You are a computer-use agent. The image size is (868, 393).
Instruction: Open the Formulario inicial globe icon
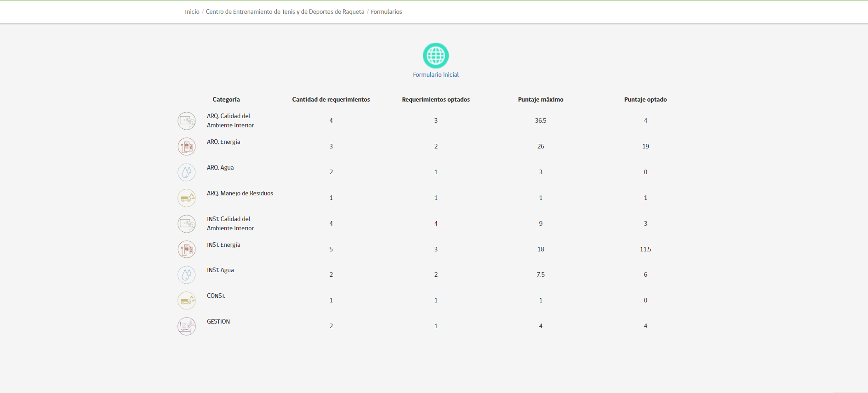(436, 56)
